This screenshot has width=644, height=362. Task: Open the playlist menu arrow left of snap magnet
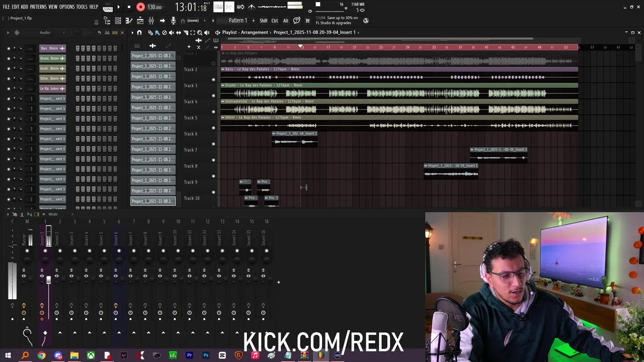click(132, 32)
